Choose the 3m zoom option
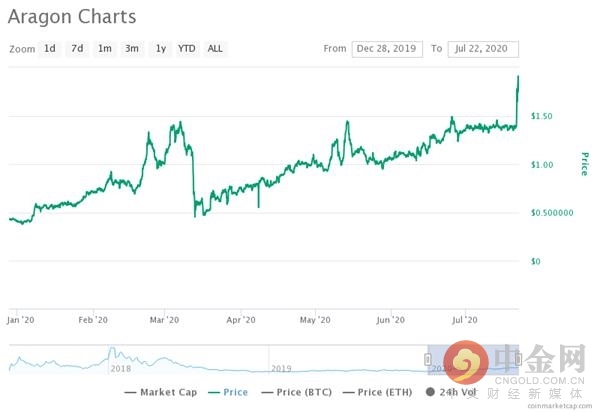The height and width of the screenshot is (412, 600). tap(131, 48)
